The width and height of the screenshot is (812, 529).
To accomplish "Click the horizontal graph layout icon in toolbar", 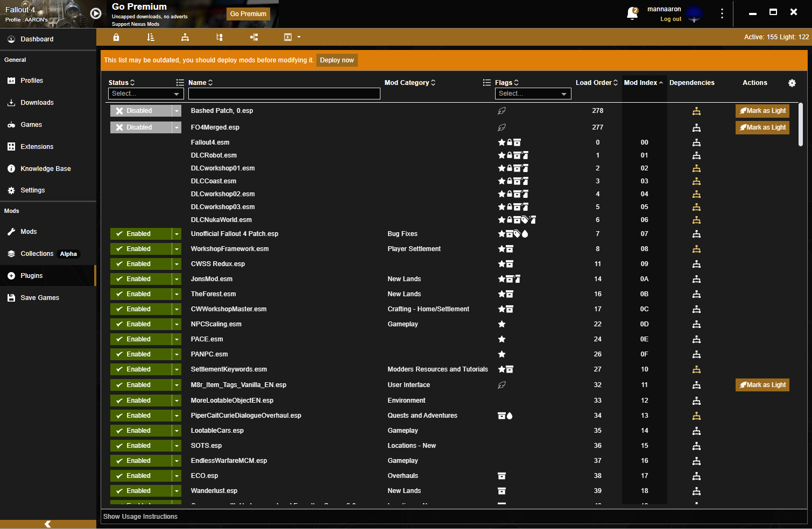I will (254, 37).
